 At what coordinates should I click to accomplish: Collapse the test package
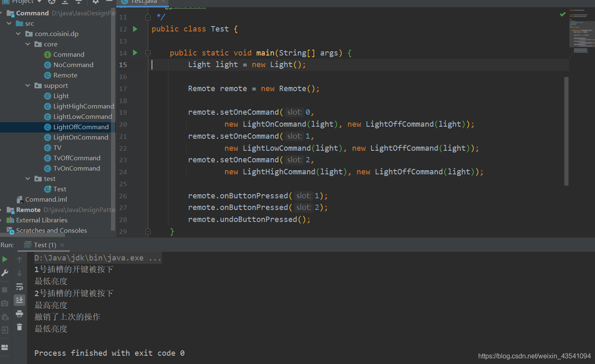[x=28, y=179]
